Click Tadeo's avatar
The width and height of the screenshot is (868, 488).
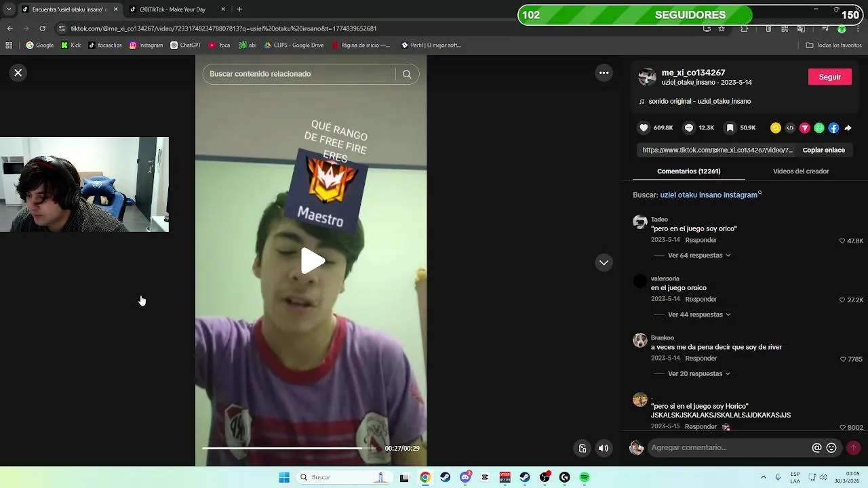640,222
